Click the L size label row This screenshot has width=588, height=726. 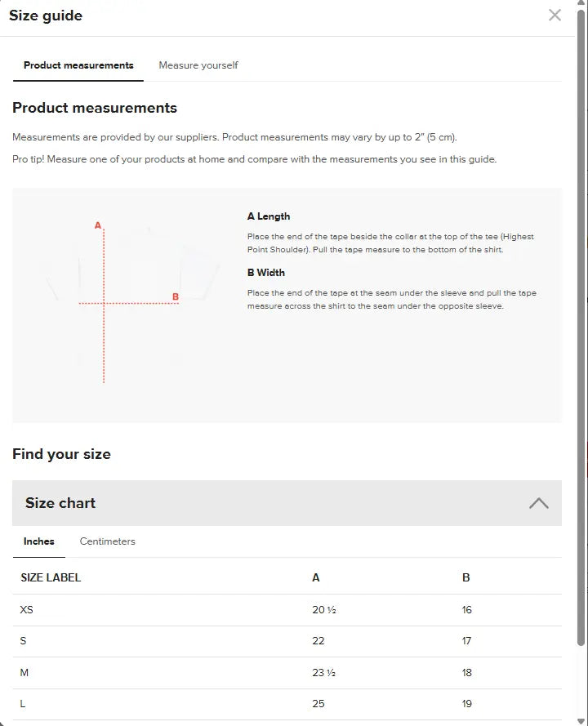[23, 704]
